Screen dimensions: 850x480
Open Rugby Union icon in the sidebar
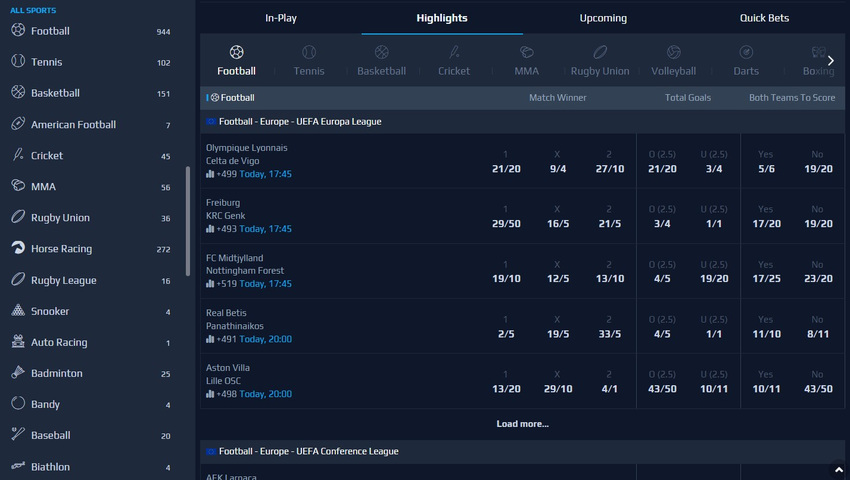tap(18, 216)
